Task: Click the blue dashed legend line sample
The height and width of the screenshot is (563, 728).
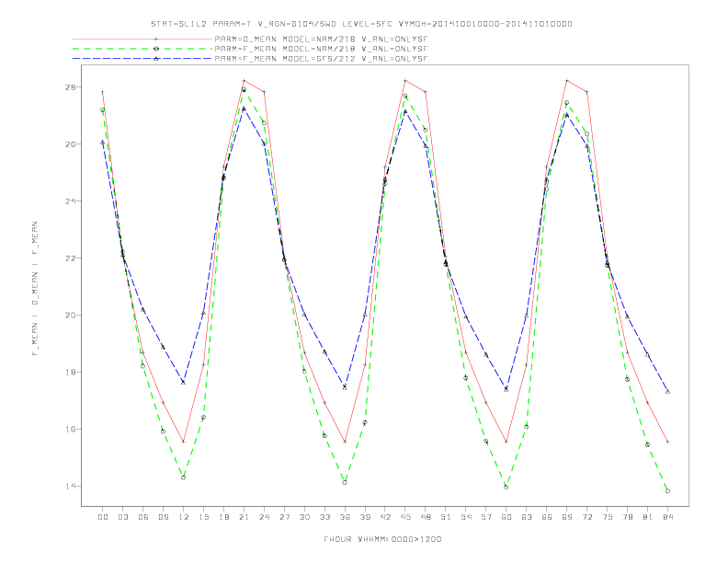Action: tap(142, 59)
